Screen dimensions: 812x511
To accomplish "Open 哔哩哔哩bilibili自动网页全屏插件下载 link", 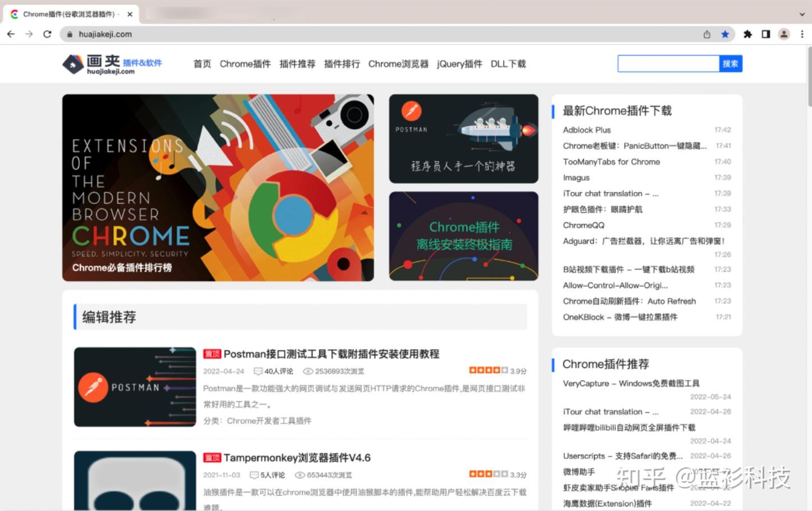I will [x=629, y=427].
